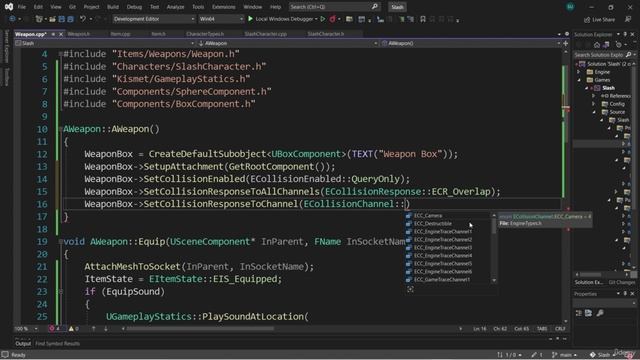
Task: Click the Solution Explorer home icon
Action: 597,45
